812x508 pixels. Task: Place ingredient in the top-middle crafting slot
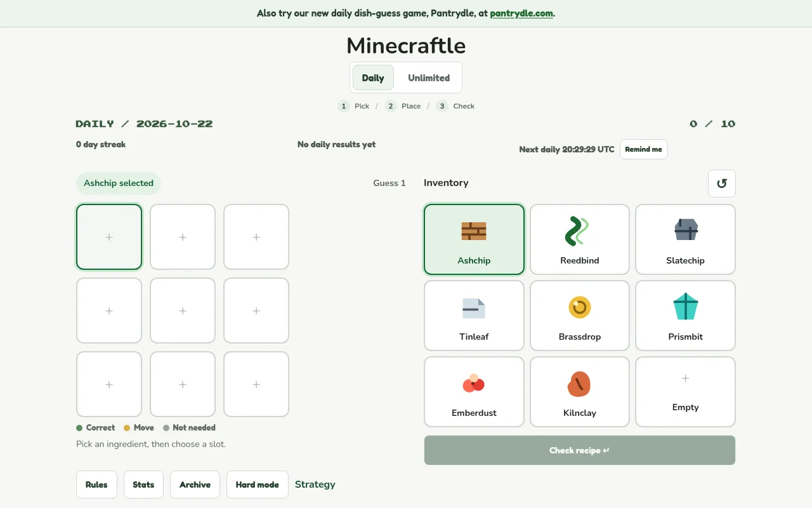point(183,237)
